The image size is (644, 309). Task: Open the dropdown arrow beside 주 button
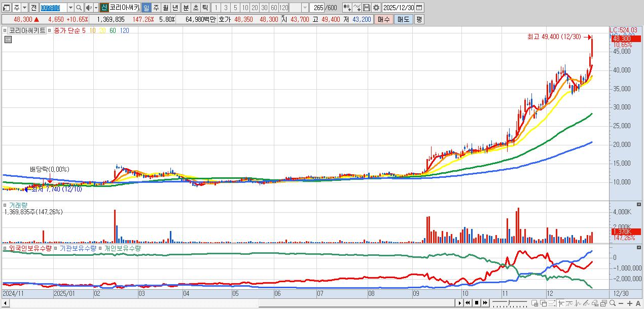tap(25, 8)
